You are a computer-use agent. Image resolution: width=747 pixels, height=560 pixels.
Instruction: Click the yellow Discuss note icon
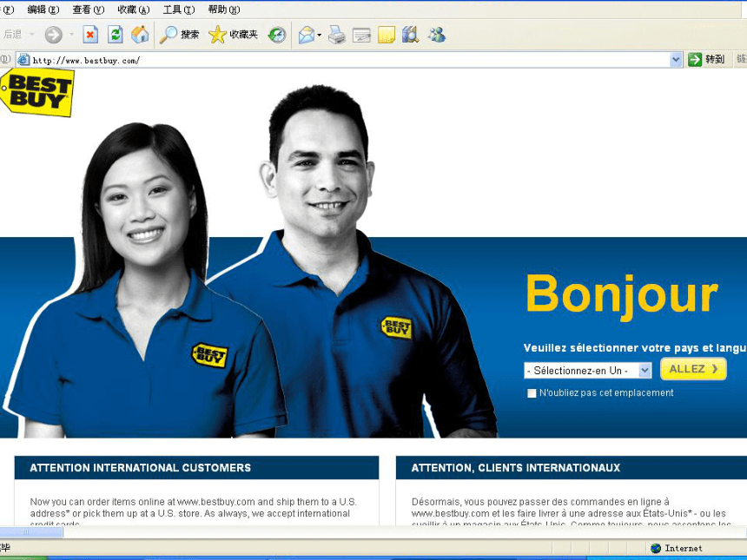click(x=387, y=35)
